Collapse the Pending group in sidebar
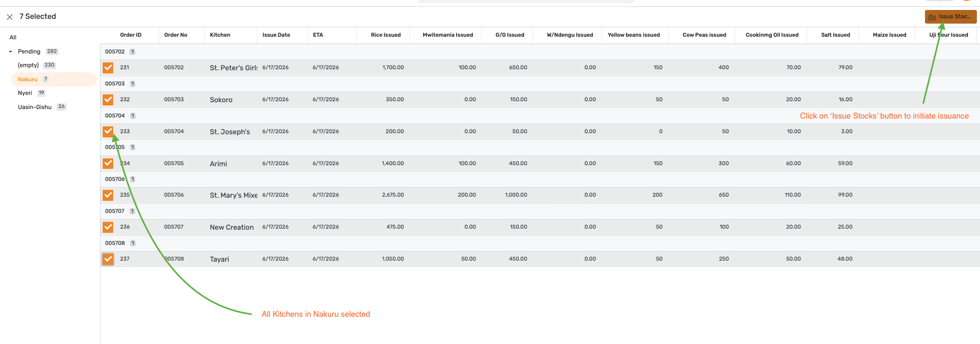This screenshot has height=344, width=980. (10, 51)
